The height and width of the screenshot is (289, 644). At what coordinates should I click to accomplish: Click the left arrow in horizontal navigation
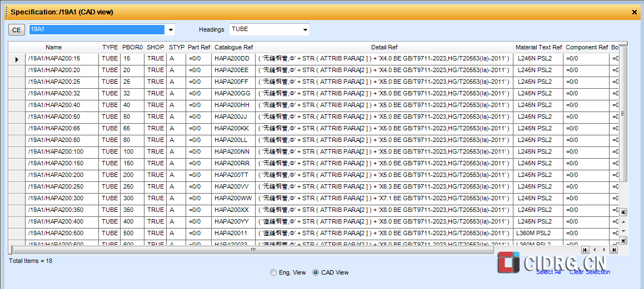click(x=594, y=250)
